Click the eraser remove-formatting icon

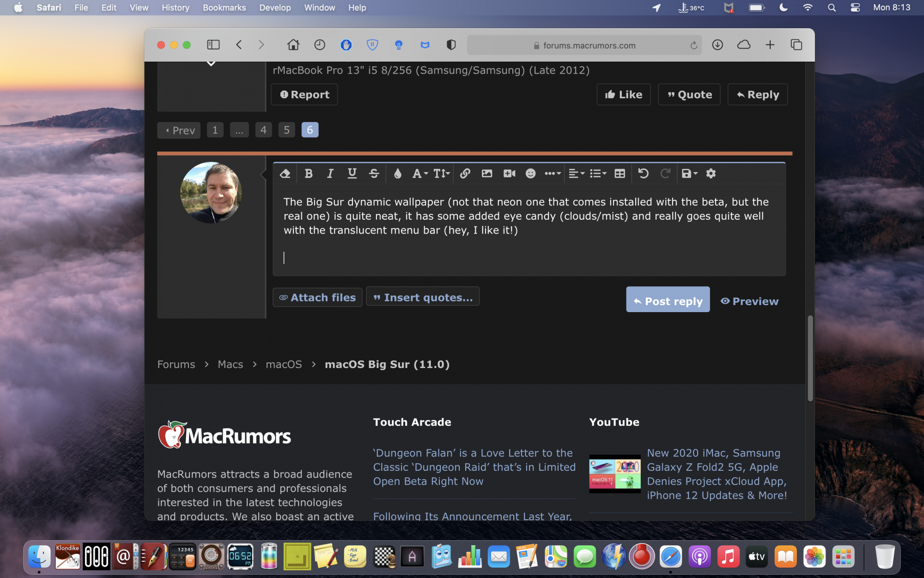pyautogui.click(x=285, y=173)
